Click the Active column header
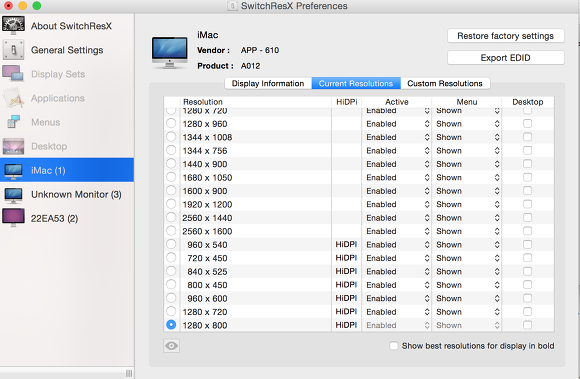 pyautogui.click(x=397, y=102)
